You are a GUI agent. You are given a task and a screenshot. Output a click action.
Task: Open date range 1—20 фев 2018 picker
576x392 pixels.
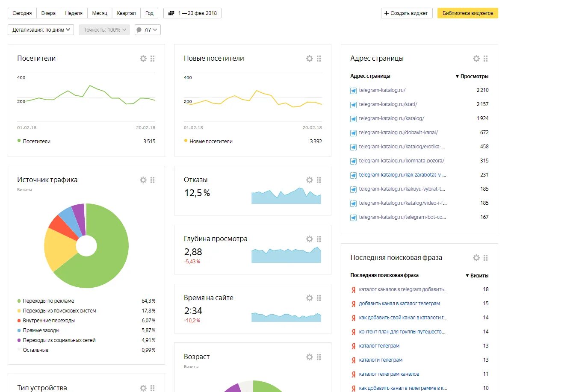coord(192,13)
